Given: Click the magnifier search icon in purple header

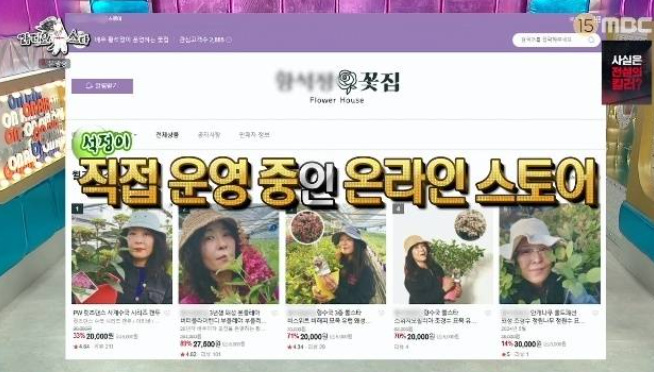Looking at the screenshot, I should tap(591, 40).
